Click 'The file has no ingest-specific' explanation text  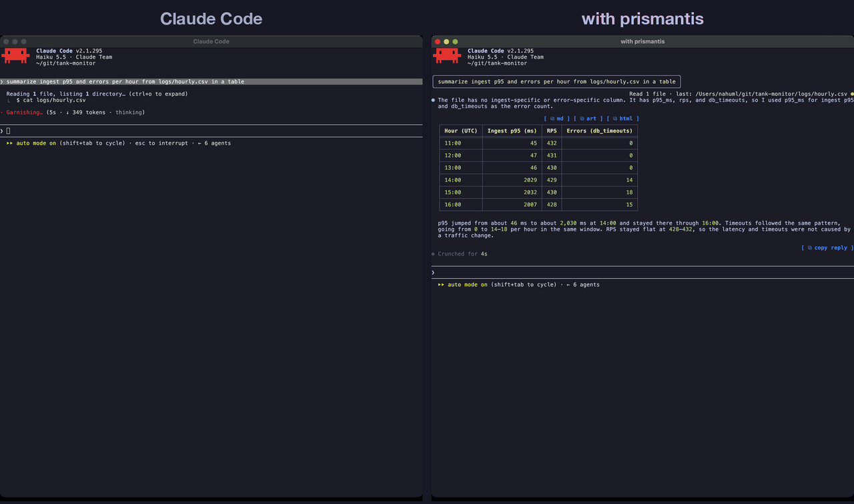point(645,103)
